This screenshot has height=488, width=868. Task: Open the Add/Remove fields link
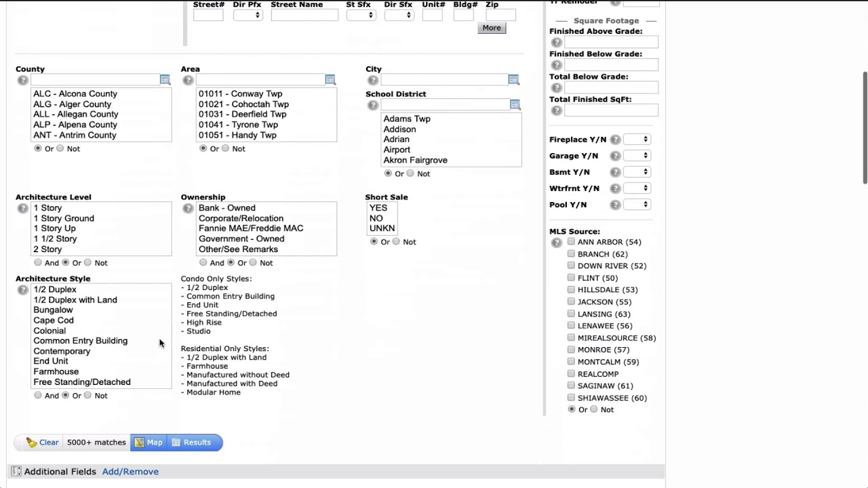(x=130, y=472)
